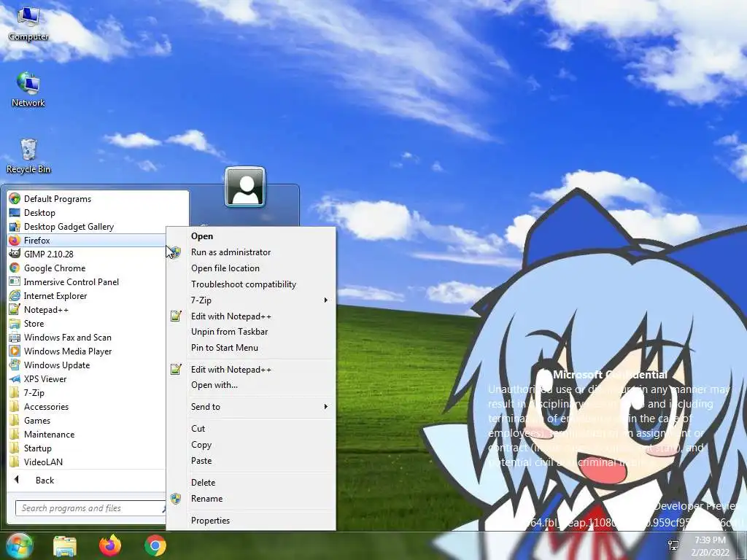Open XPS Viewer
This screenshot has height=560, width=747.
click(45, 378)
